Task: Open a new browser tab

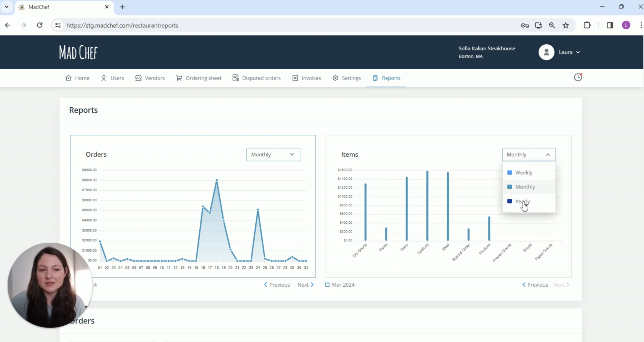Action: tap(122, 7)
